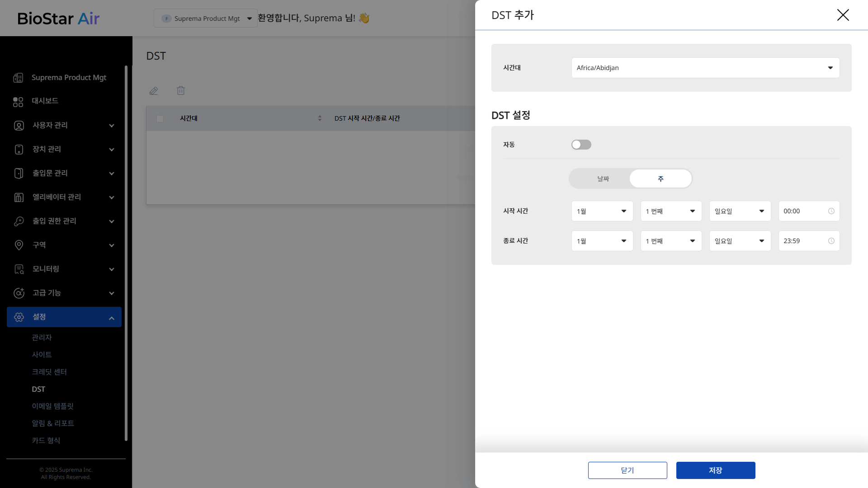The height and width of the screenshot is (488, 868).
Task: Click the 구역 location pin icon
Action: click(19, 245)
